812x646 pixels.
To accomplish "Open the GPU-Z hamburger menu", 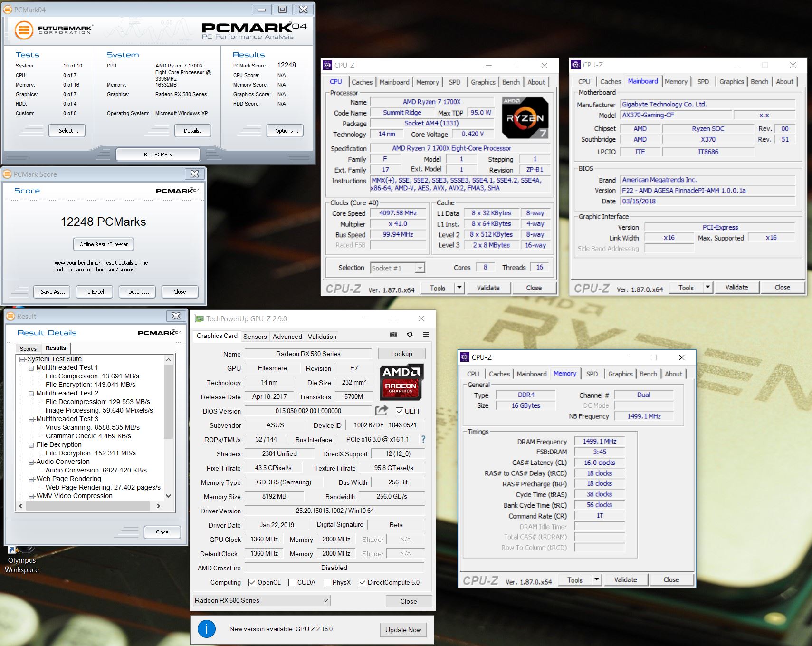I will pyautogui.click(x=426, y=335).
